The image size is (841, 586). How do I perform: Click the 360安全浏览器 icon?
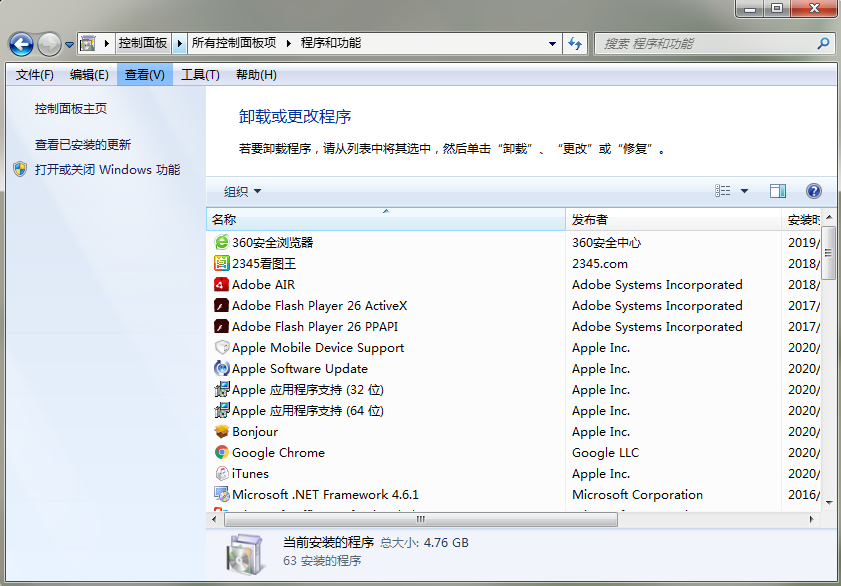[222, 242]
